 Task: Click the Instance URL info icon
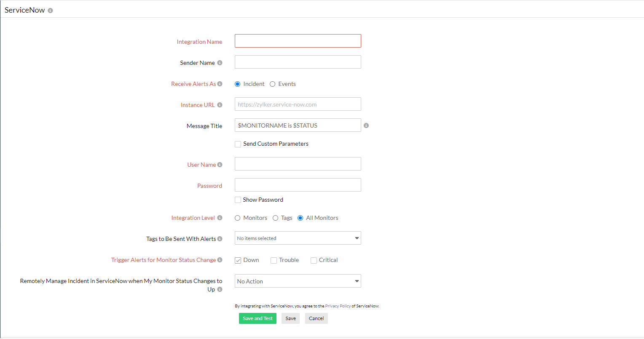pos(220,105)
